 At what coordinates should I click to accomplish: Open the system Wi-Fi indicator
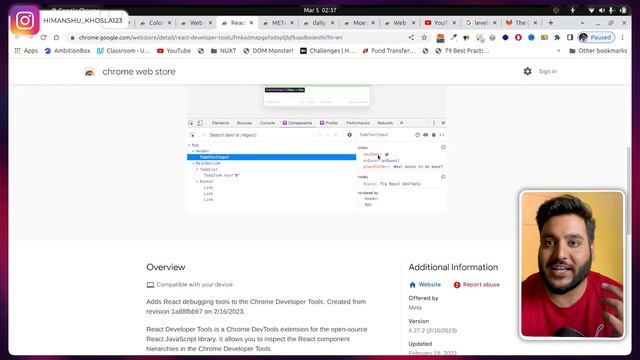point(591,10)
